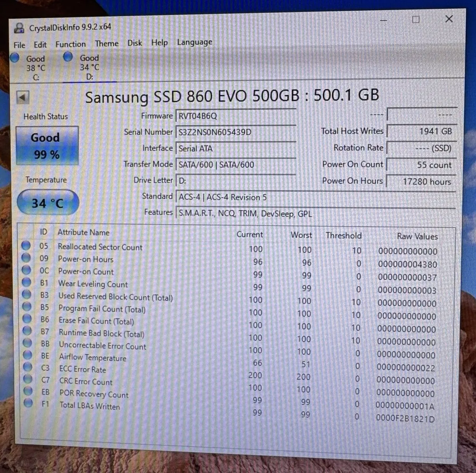
Task: Click the status dot for Reallocated Sector Count
Action: 26,246
